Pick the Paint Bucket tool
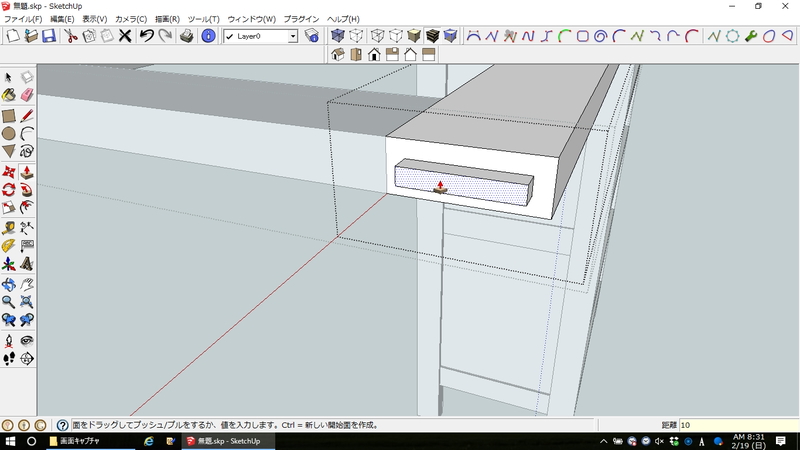Image resolution: width=800 pixels, height=450 pixels. [9, 96]
